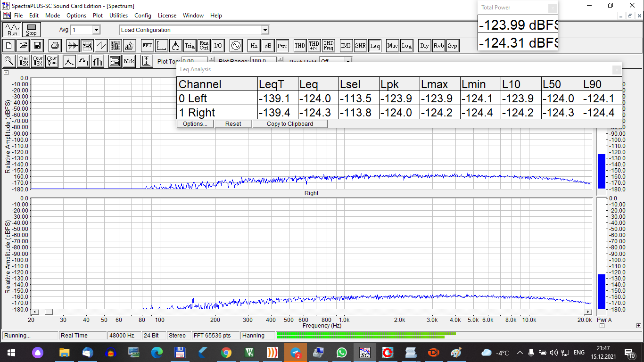
Task: Toggle the spectrum view graph button
Action: [87, 46]
